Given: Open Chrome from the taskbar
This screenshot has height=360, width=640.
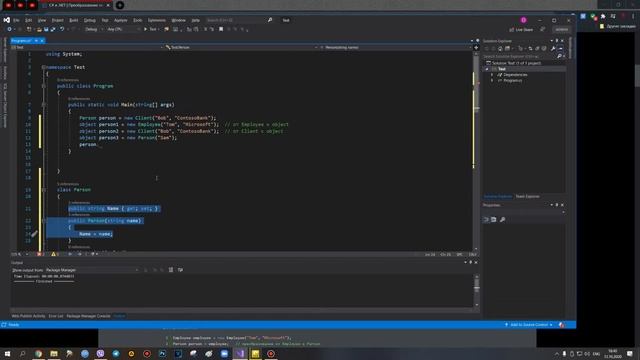Looking at the screenshot, I should 38,353.
